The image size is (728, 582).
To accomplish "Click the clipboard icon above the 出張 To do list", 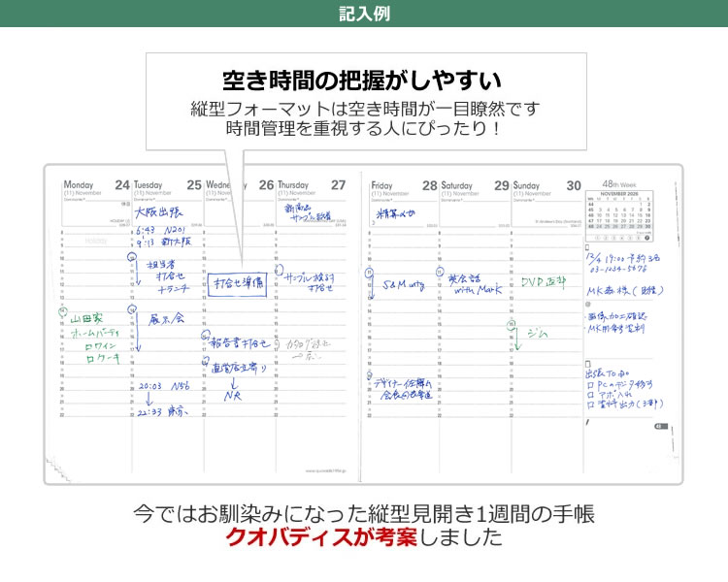I will [589, 360].
